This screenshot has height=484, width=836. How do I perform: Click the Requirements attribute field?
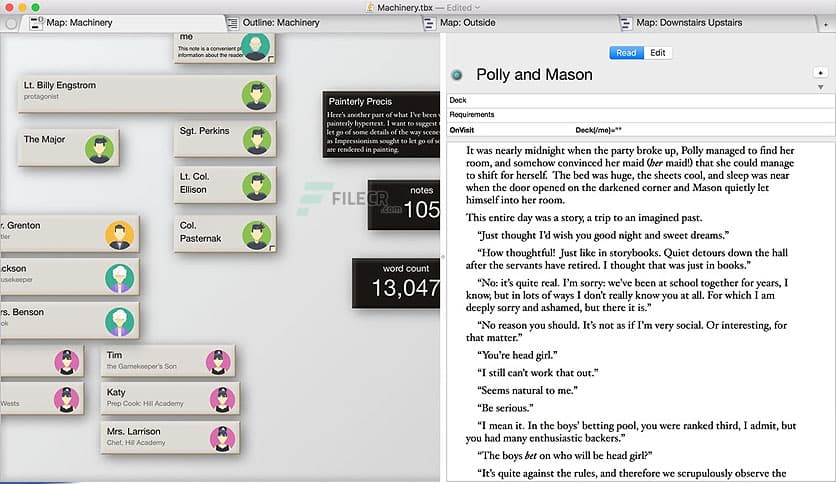click(x=641, y=115)
